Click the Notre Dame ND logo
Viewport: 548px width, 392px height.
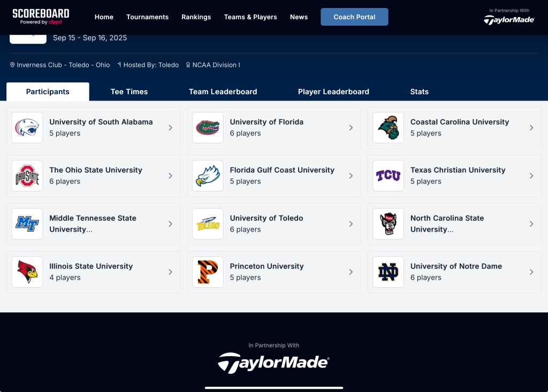point(388,272)
